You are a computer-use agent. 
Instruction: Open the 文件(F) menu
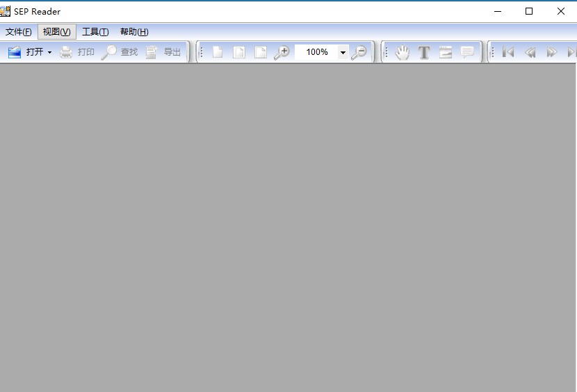18,32
